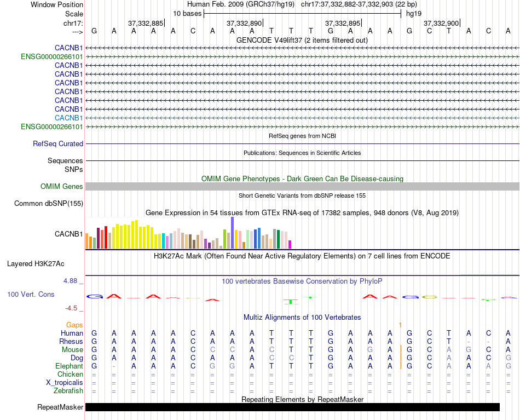Image resolution: width=520 pixels, height=420 pixels.
Task: Click the tallest purple bar in GTEx chart
Action: coord(233,233)
